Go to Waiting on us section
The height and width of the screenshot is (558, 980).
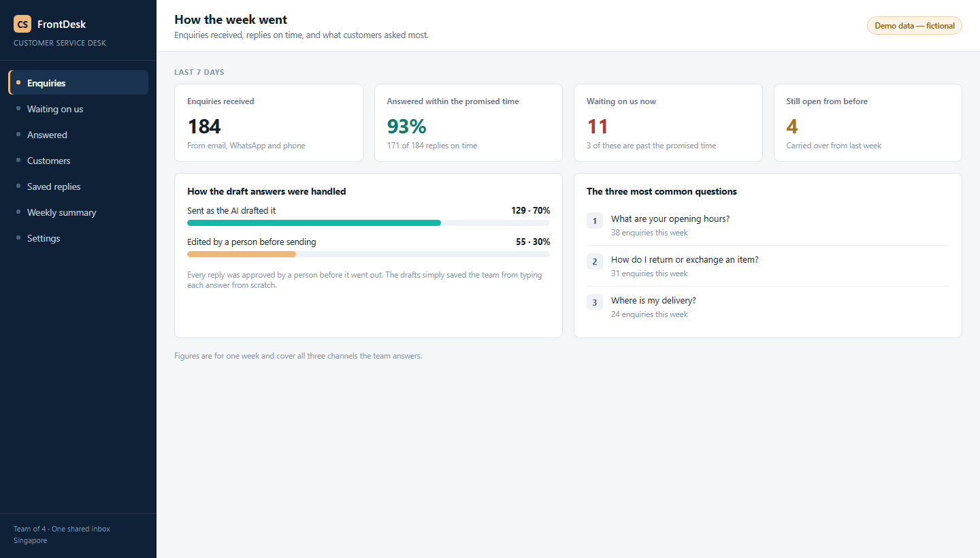pyautogui.click(x=78, y=109)
